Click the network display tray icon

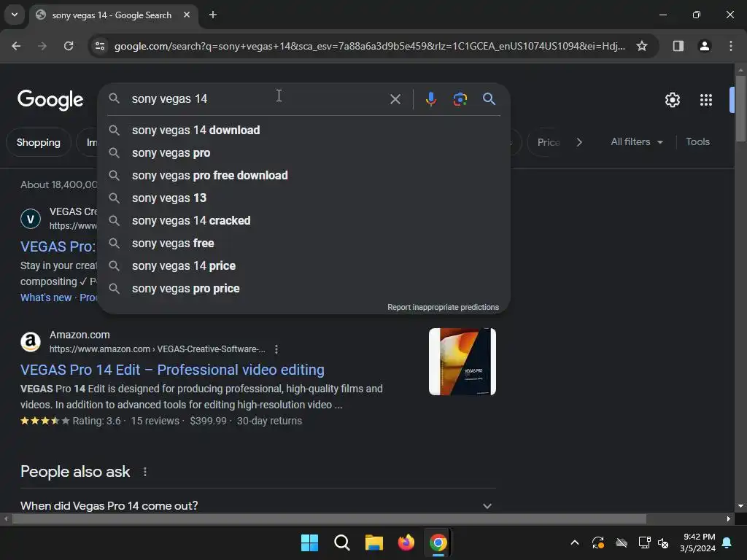tap(644, 542)
